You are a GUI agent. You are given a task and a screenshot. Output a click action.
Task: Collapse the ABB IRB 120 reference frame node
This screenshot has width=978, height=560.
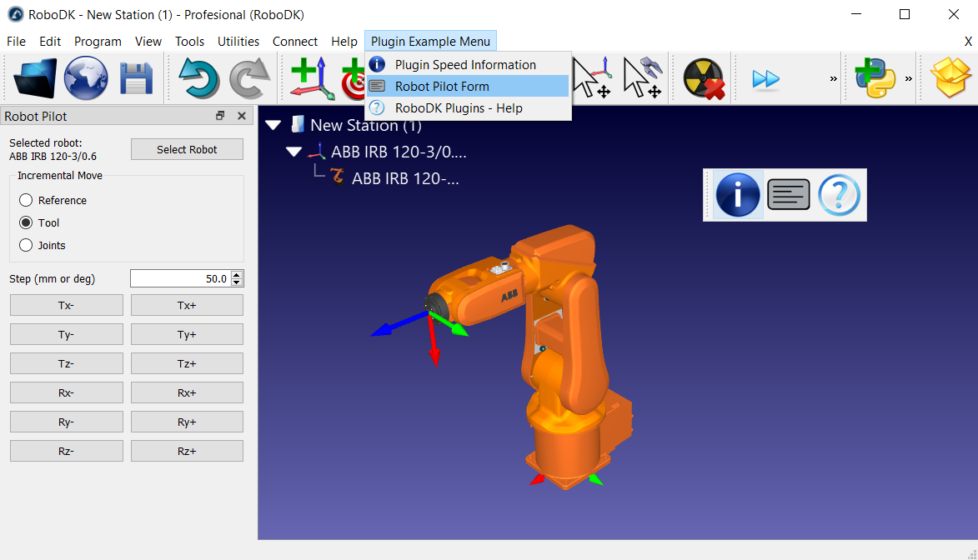pyautogui.click(x=293, y=152)
